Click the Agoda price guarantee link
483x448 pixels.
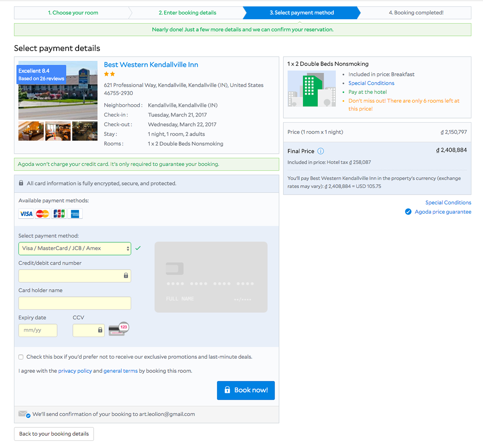[443, 212]
